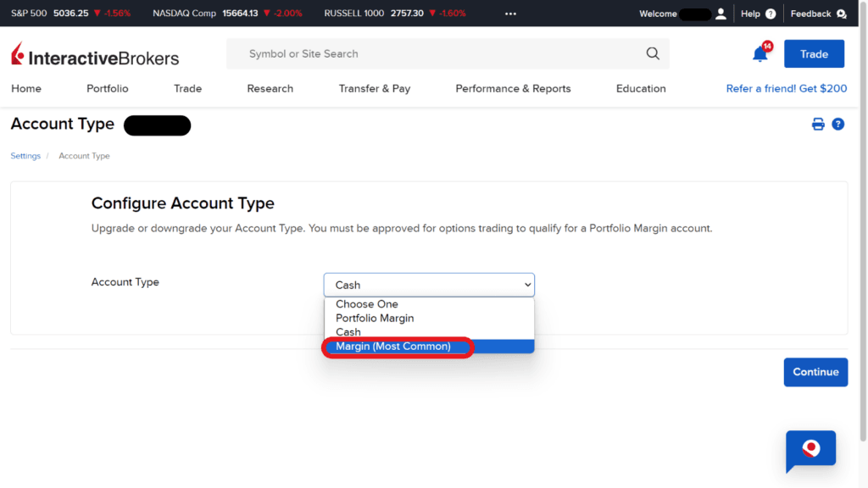Open the Account Type dropdown
Viewport: 868px width, 488px height.
[428, 285]
